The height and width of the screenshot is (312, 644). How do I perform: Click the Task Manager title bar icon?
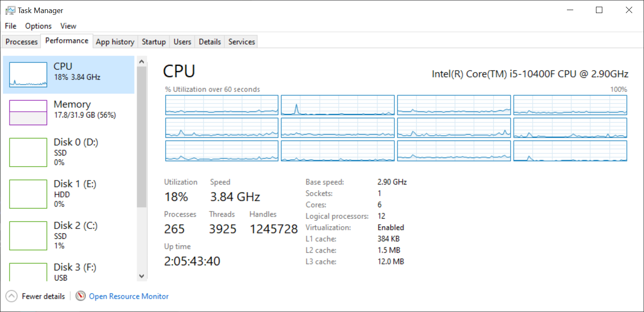[10, 10]
